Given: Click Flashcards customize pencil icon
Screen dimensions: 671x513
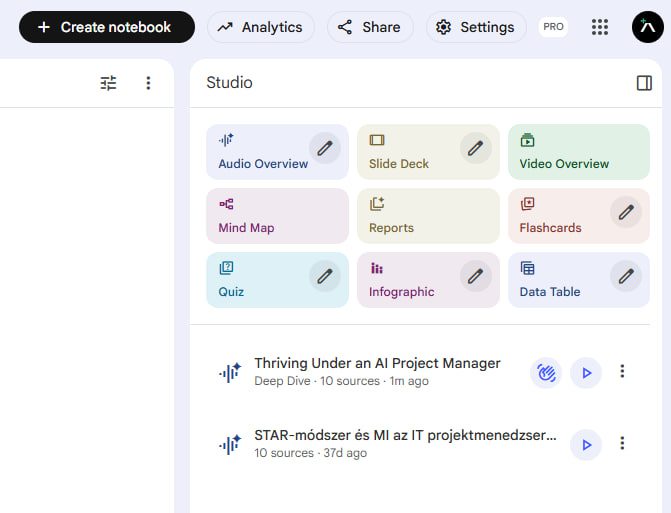Looking at the screenshot, I should click(x=626, y=212).
